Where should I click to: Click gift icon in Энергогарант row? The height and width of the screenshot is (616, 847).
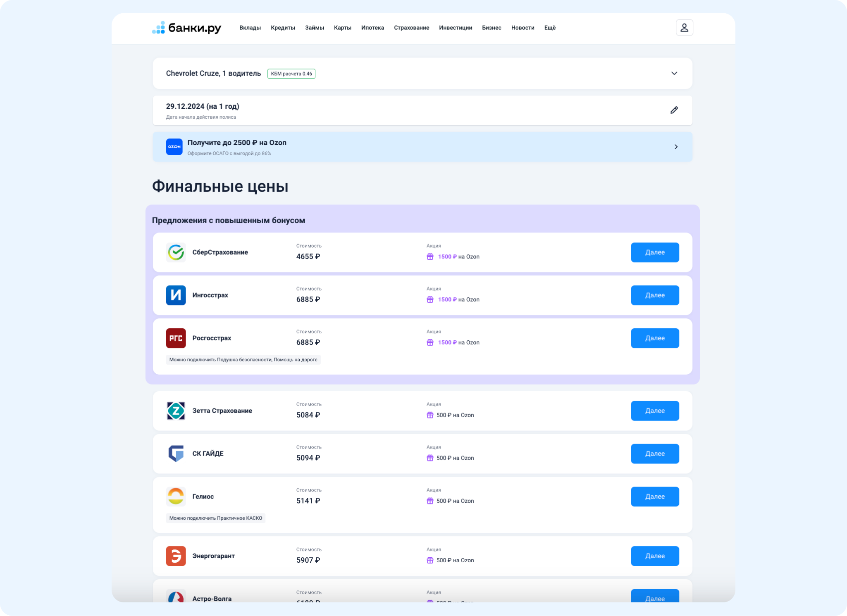click(x=430, y=561)
